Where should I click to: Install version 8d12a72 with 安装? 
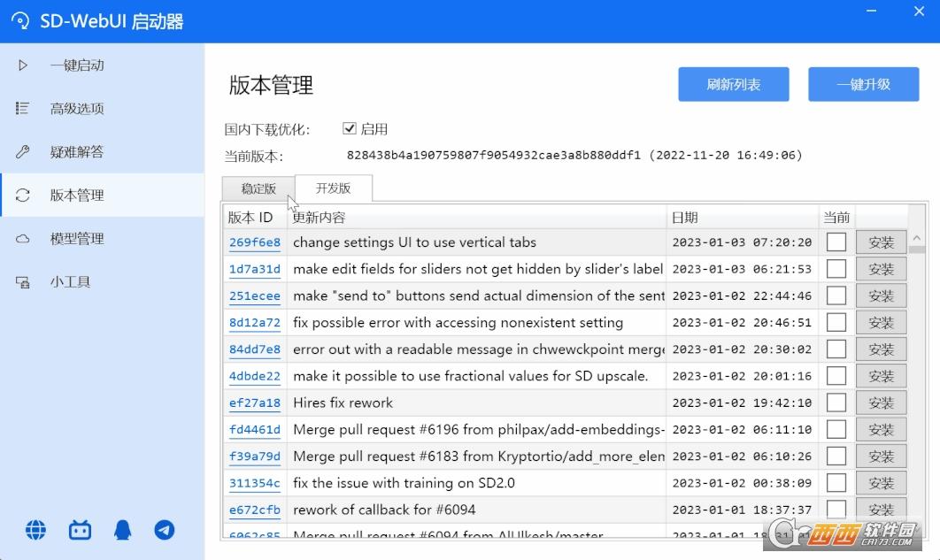881,322
